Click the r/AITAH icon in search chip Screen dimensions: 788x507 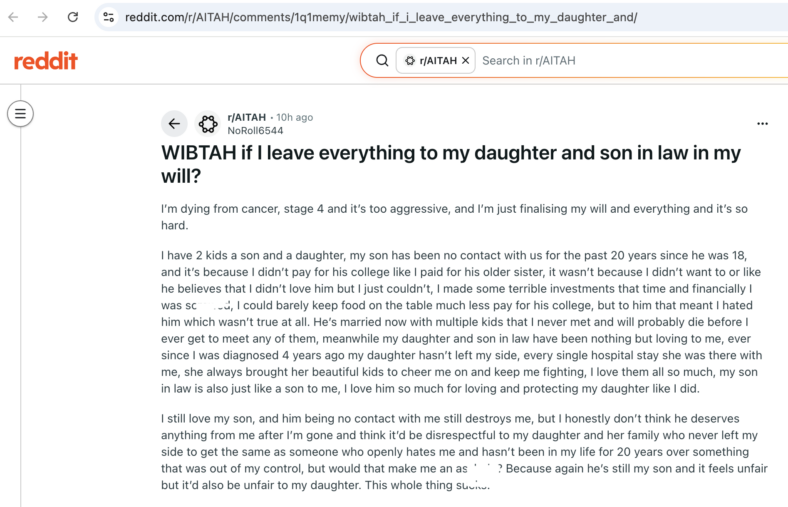point(410,61)
